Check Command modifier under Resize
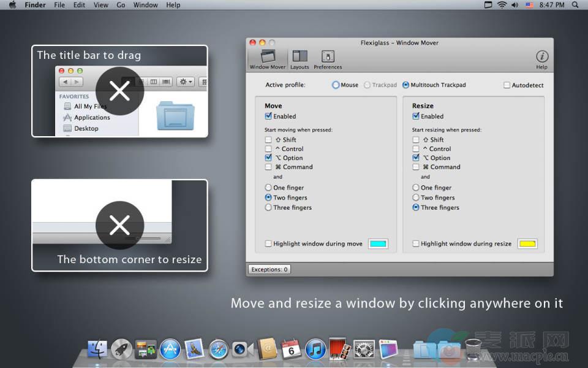The image size is (588, 368). coord(416,167)
